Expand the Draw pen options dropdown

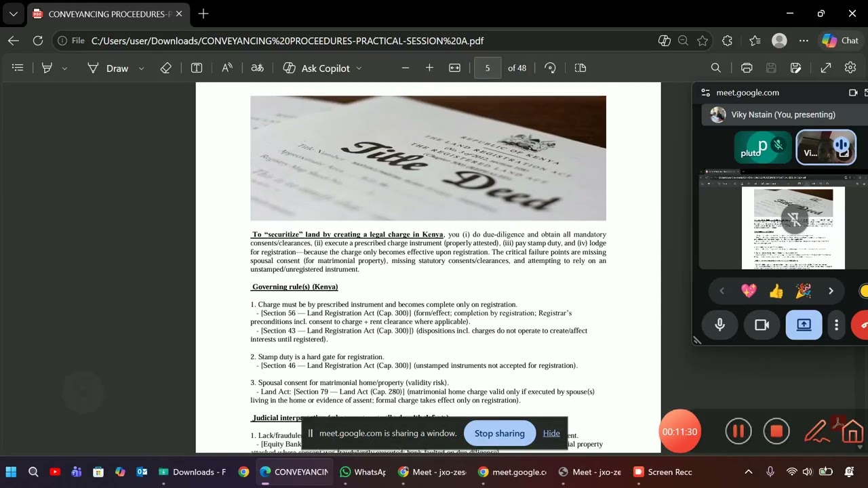(141, 68)
